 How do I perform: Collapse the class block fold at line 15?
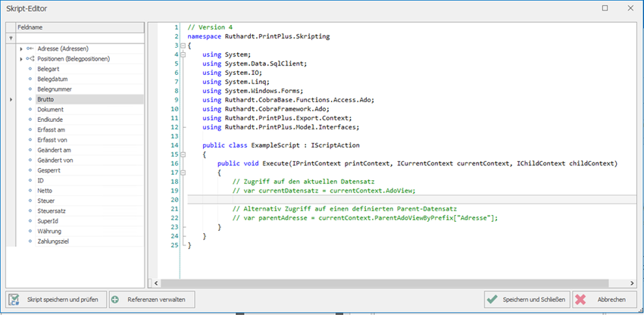click(183, 154)
